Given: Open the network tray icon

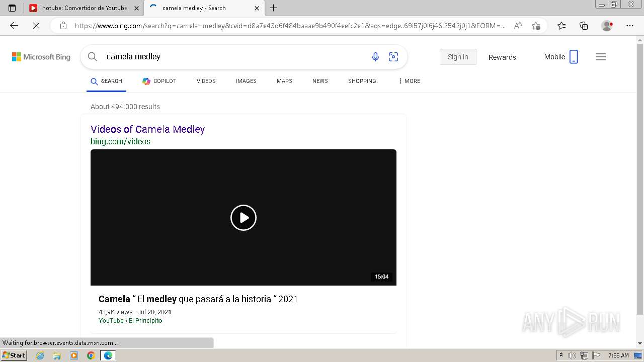Looking at the screenshot, I should coord(584,355).
